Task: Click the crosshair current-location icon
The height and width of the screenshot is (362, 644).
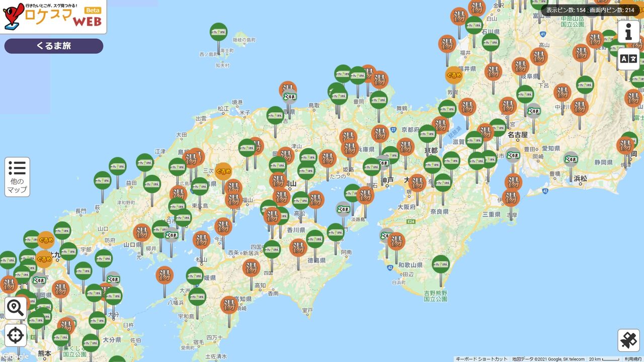Action: (16, 335)
